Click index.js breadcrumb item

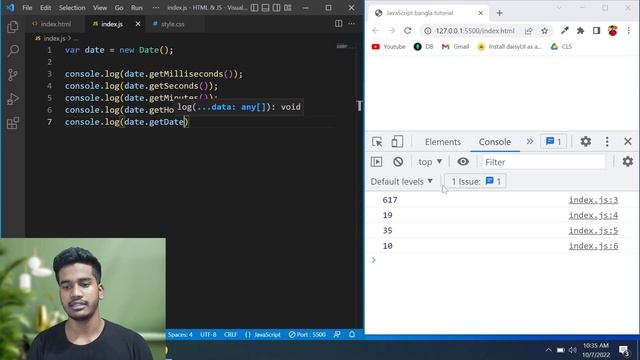coord(54,38)
